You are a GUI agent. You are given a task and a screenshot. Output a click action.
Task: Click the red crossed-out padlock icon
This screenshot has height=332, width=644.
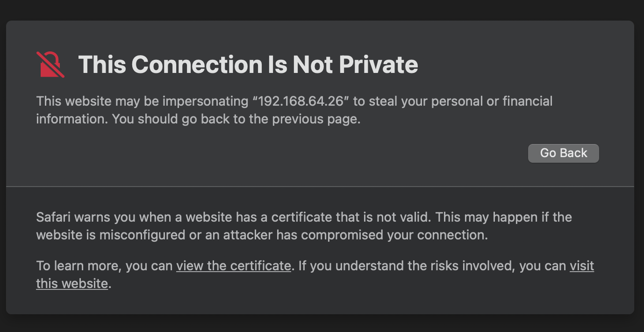pyautogui.click(x=50, y=65)
